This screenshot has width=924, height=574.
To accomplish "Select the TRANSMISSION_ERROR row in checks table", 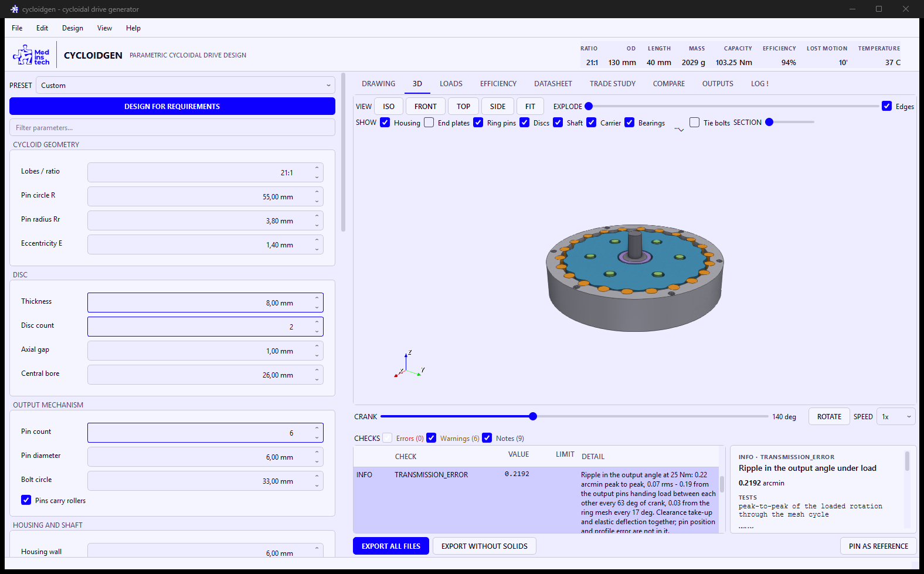I will [x=536, y=500].
